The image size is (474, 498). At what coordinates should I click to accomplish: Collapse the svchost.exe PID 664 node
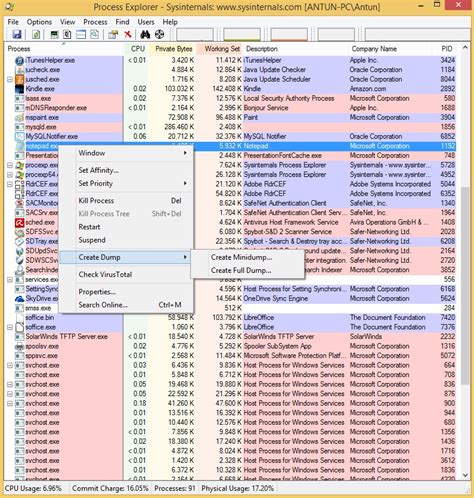pos(10,365)
